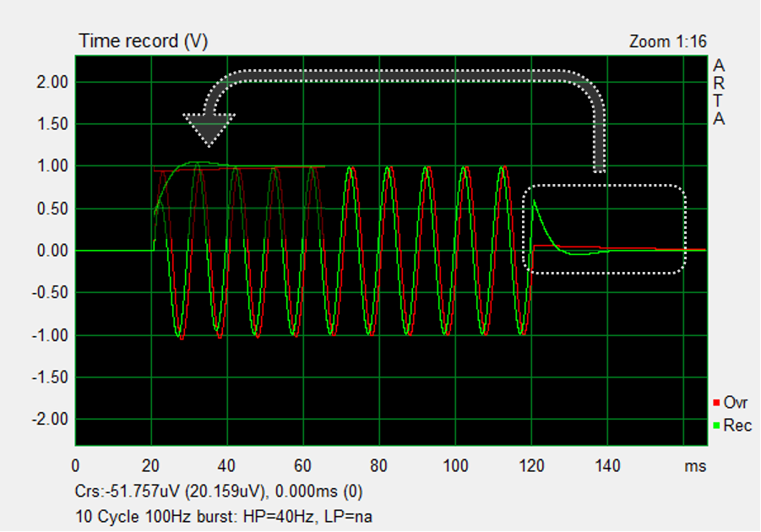Click the 1.00 y-axis label

pos(52,166)
